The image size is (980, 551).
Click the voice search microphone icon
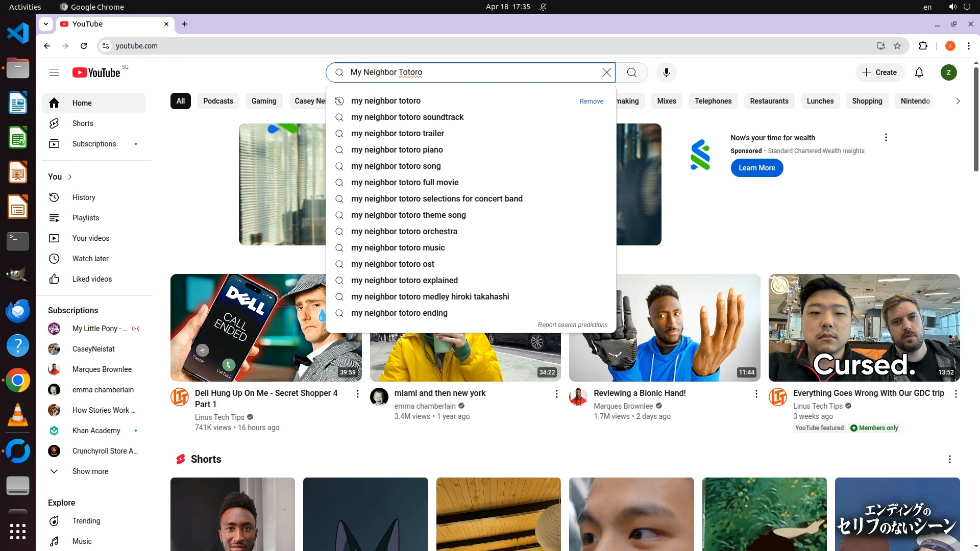666,72
